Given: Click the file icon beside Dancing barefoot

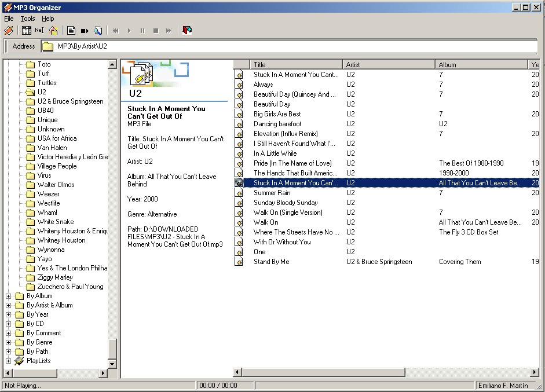Looking at the screenshot, I should (x=239, y=124).
